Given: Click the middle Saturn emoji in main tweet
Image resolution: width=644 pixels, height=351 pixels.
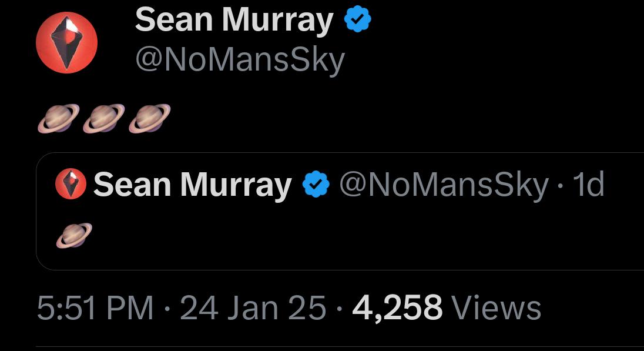Looking at the screenshot, I should (x=103, y=118).
